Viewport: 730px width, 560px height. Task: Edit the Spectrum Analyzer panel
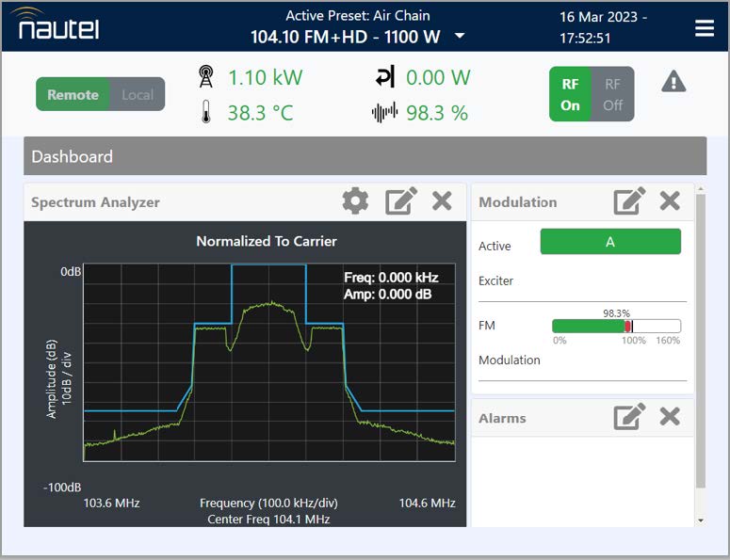401,201
